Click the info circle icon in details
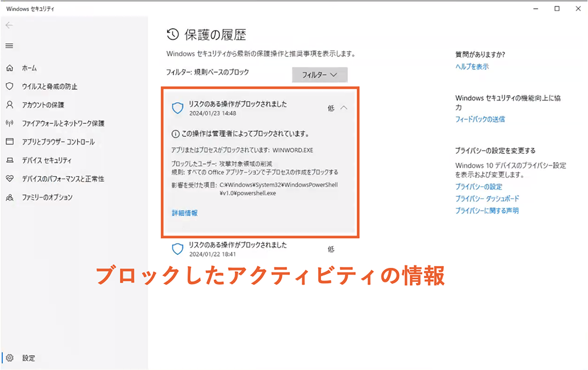This screenshot has height=370, width=588. [x=175, y=134]
